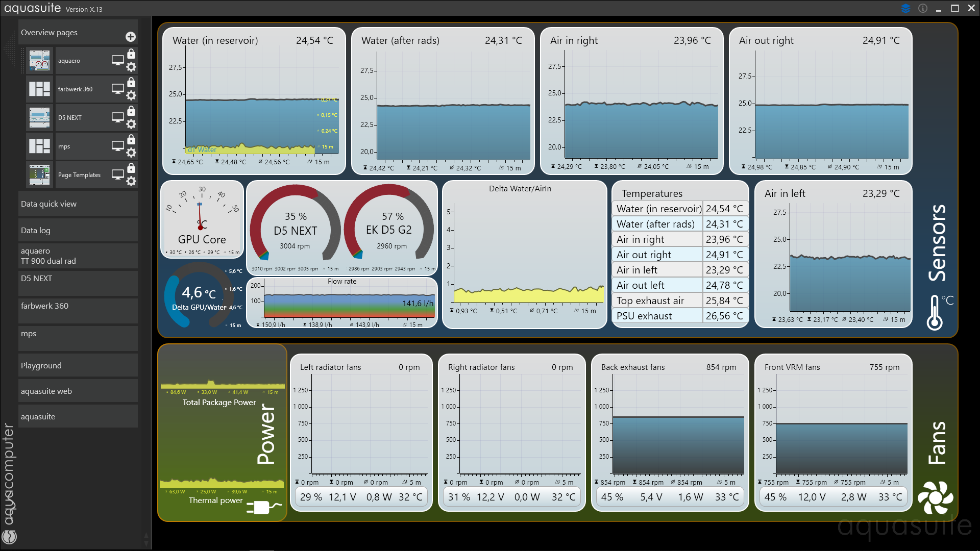Expand the Data quick view section
980x551 pixels.
click(78, 204)
